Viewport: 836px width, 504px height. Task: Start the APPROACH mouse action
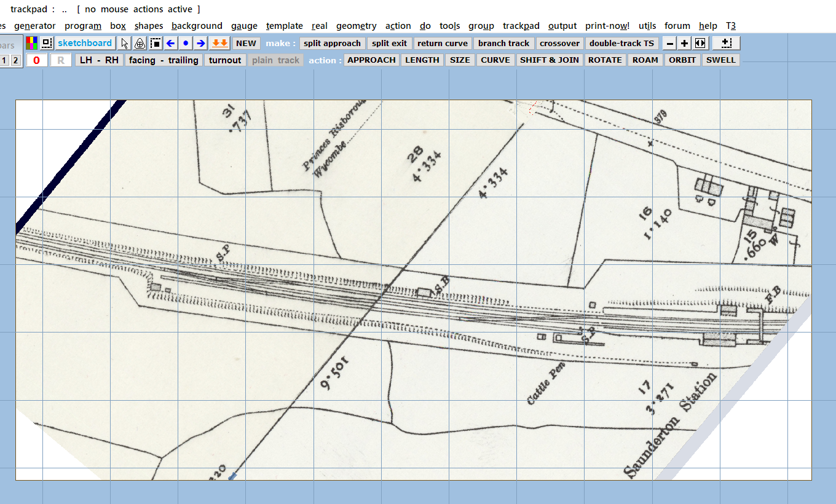(371, 60)
